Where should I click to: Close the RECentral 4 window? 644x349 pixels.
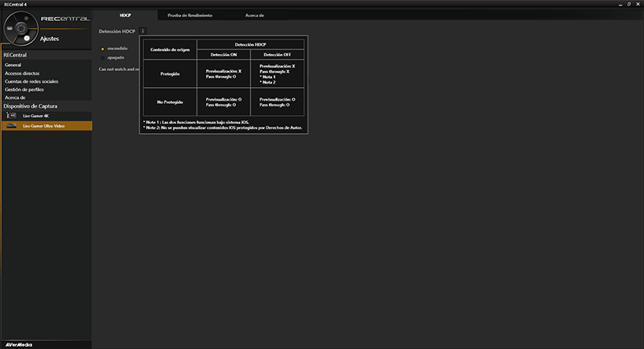click(638, 4)
